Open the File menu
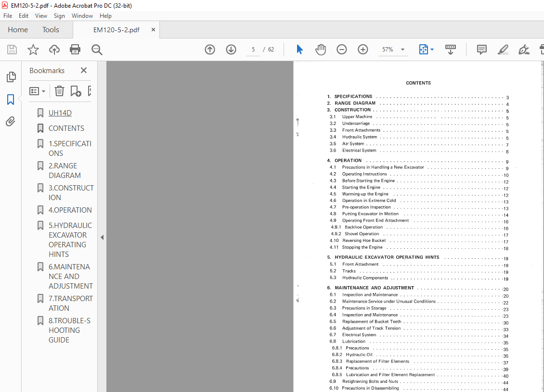This screenshot has height=392, width=544. [x=8, y=15]
